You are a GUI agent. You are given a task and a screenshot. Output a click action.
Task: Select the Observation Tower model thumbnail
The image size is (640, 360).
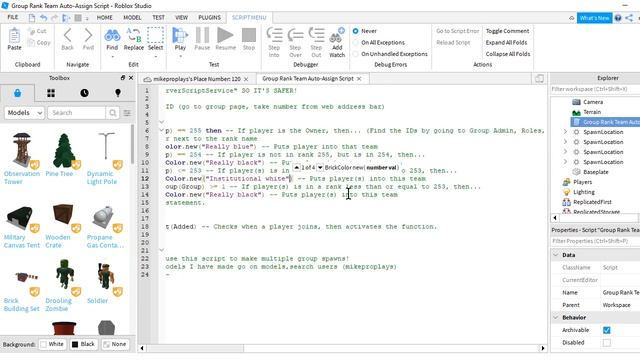coord(22,150)
